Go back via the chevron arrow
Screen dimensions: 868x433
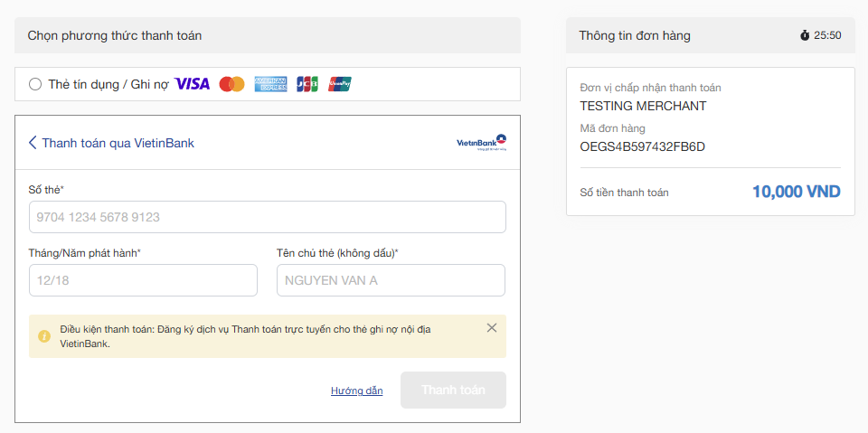[33, 143]
